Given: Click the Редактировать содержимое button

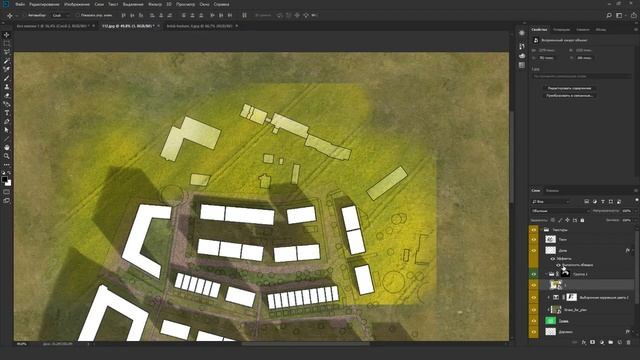Looking at the screenshot, I should (569, 88).
